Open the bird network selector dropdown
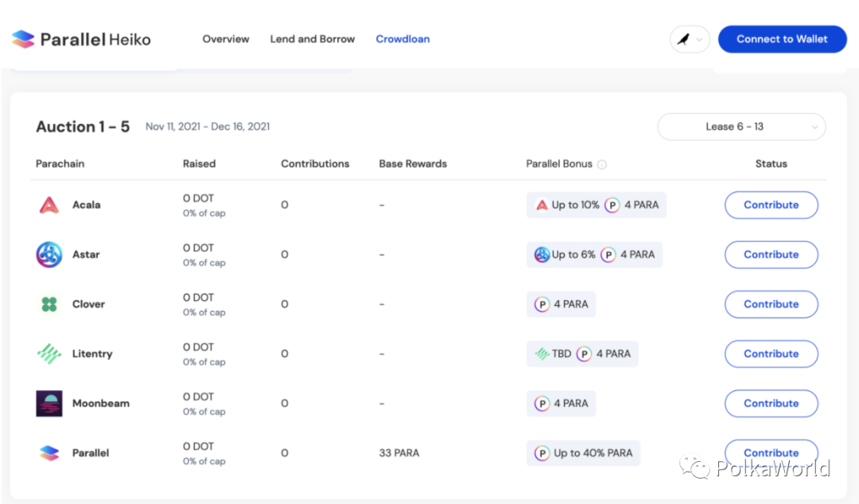This screenshot has width=859, height=504. [x=690, y=39]
